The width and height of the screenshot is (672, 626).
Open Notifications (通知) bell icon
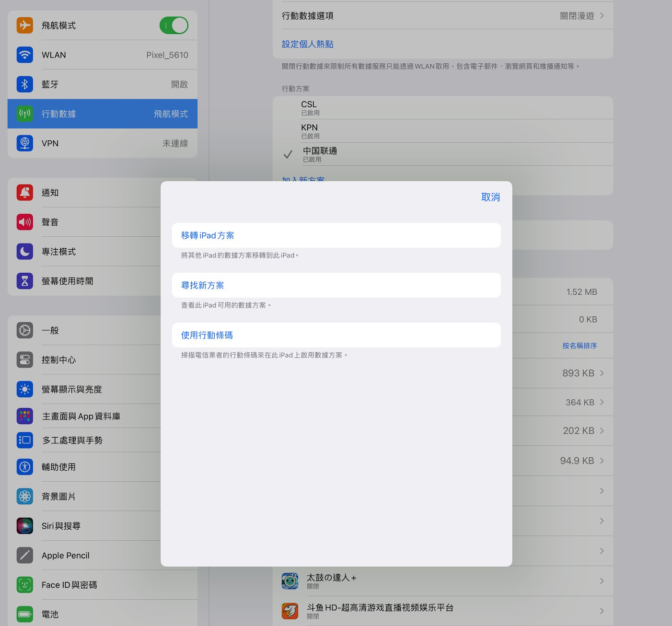point(25,193)
